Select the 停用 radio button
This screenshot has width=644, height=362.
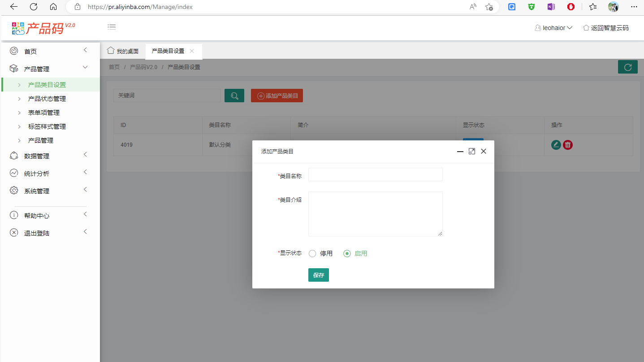click(x=313, y=253)
